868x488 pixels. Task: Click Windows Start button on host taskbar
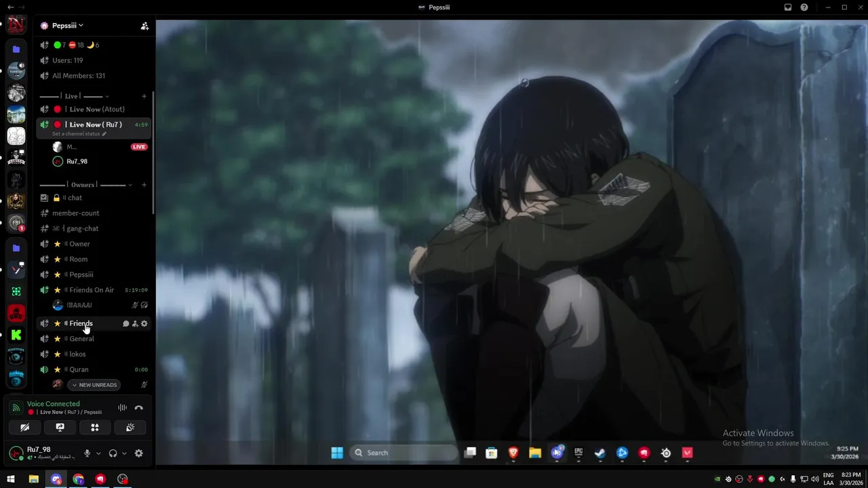pyautogui.click(x=11, y=479)
